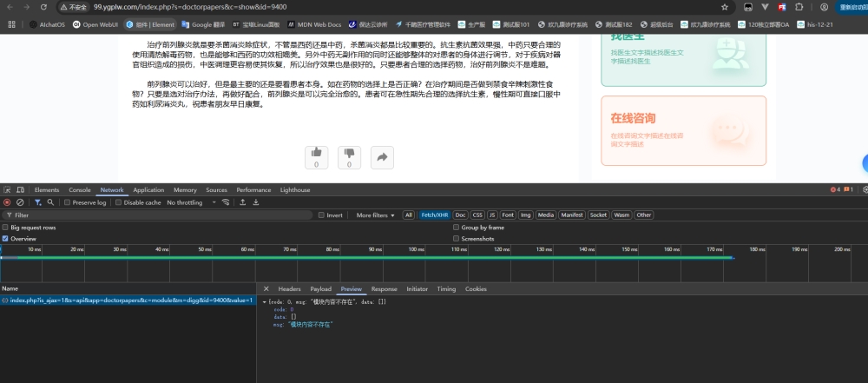Screen dimensions: 868x383
Task: Toggle the network filter funnel icon
Action: [37, 202]
